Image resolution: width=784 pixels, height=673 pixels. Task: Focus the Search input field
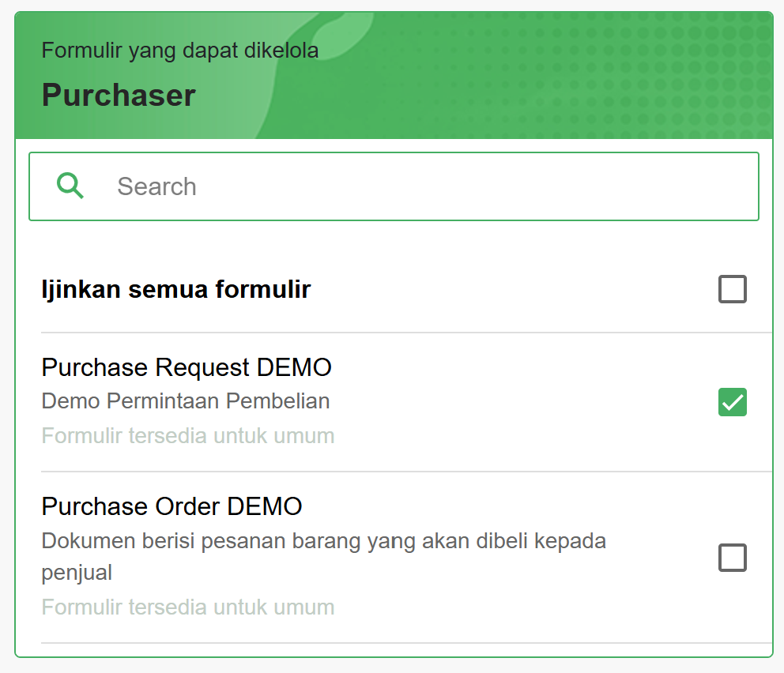coord(394,186)
